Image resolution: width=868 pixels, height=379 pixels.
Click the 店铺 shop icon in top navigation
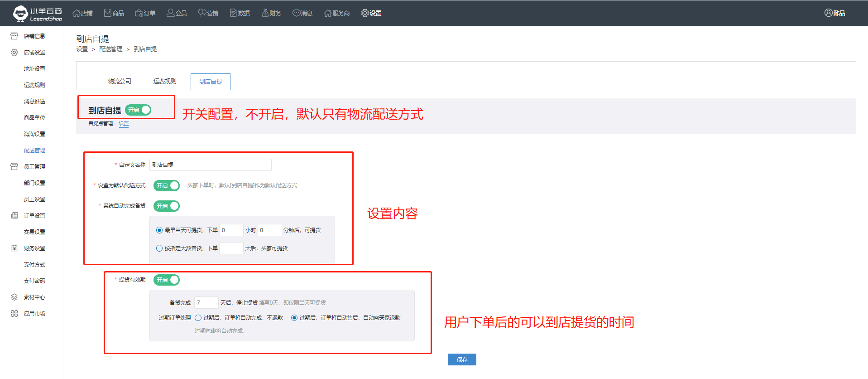click(77, 13)
